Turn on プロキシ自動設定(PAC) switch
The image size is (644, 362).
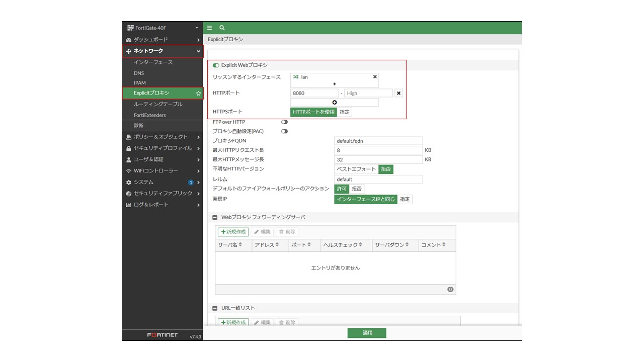pos(284,131)
